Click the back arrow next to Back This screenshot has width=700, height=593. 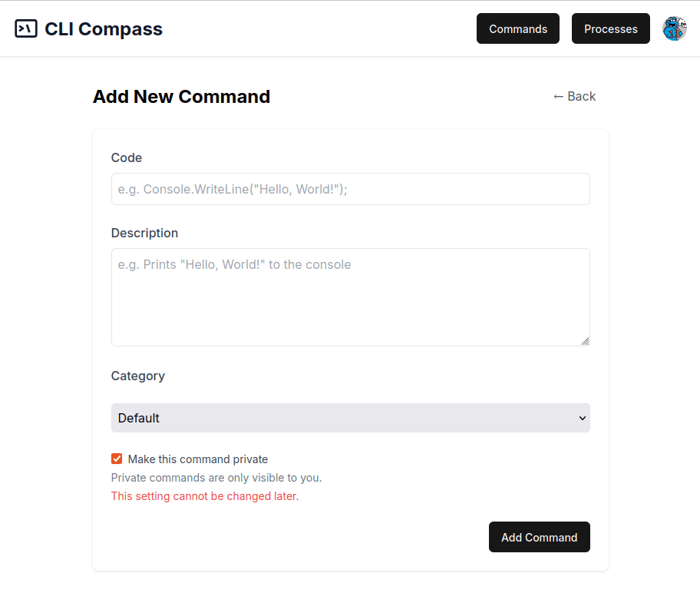click(558, 96)
